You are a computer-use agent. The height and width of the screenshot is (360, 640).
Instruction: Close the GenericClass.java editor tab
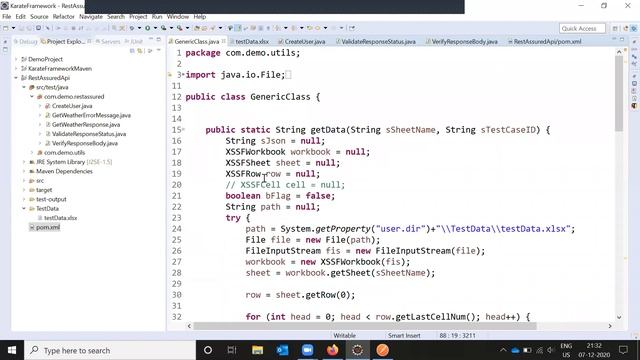click(x=224, y=41)
